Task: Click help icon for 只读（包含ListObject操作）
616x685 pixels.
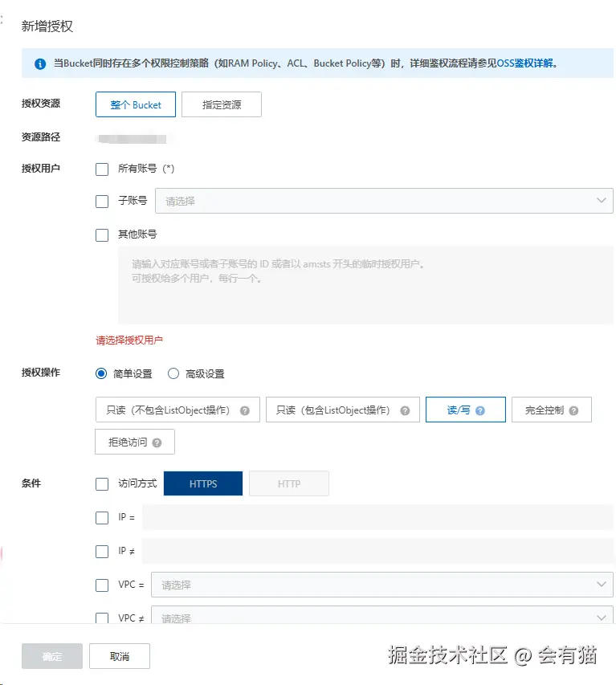Action: [405, 410]
